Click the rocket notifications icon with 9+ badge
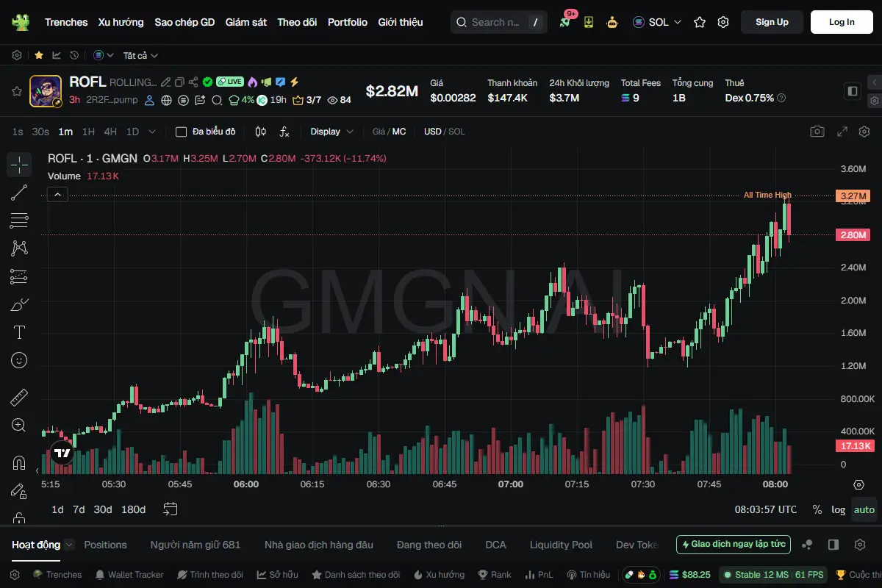This screenshot has height=588, width=882. [x=564, y=22]
